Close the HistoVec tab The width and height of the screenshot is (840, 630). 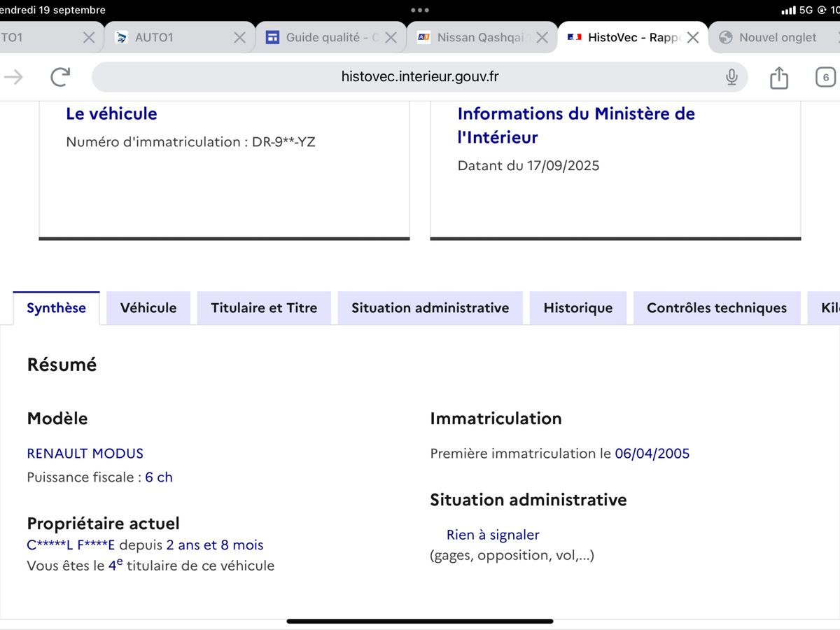(693, 38)
